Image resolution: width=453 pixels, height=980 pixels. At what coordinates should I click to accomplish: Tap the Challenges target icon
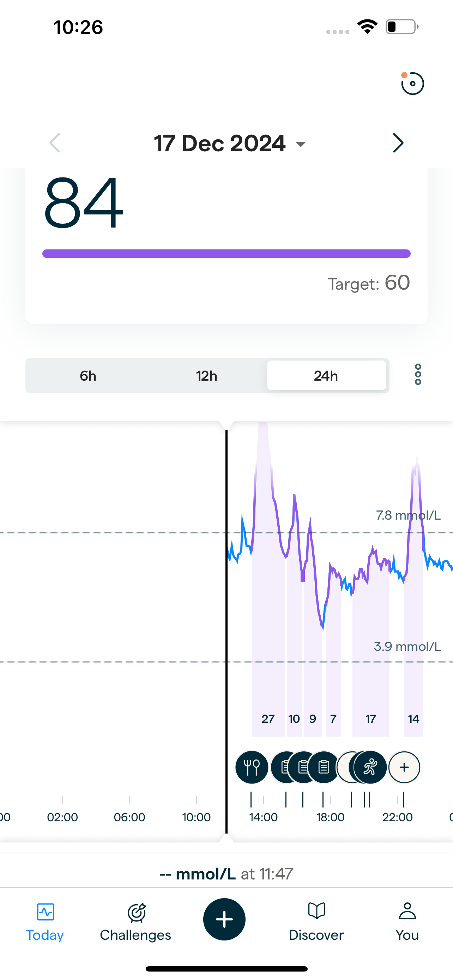tap(136, 912)
